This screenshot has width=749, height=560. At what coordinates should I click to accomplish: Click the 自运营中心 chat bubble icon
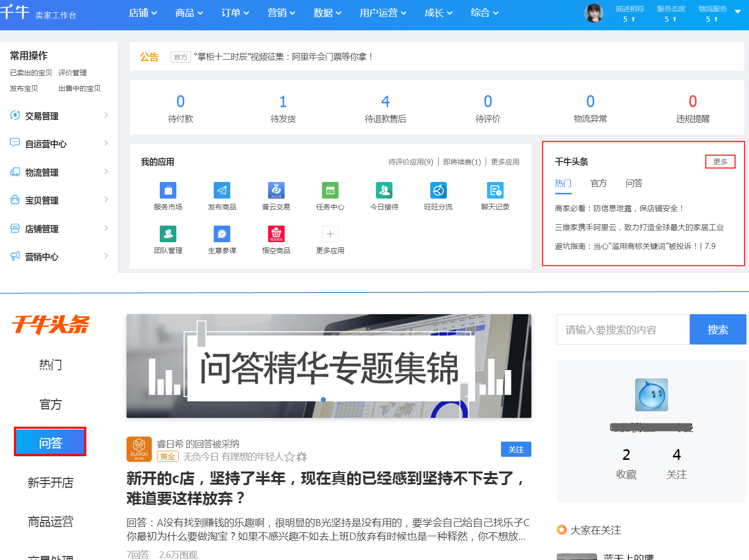(15, 143)
